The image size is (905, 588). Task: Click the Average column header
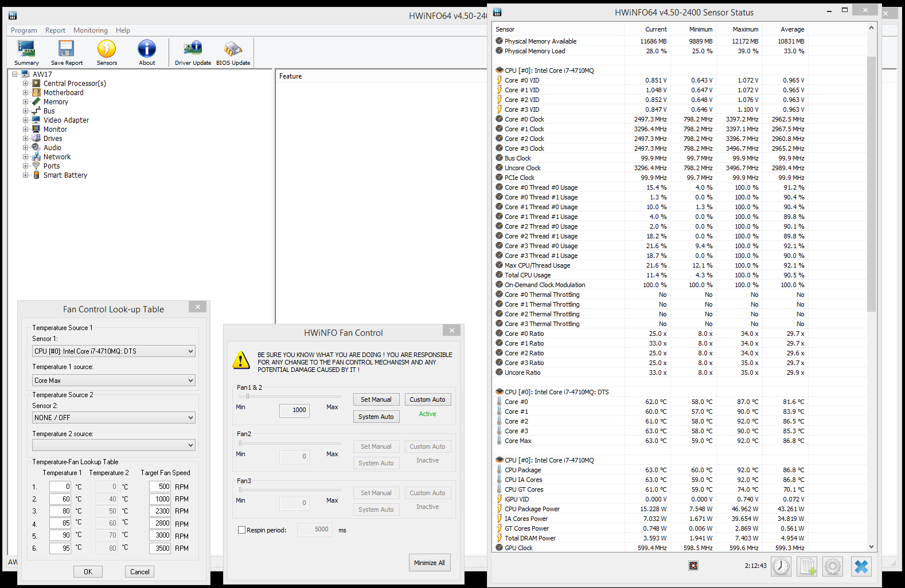[x=785, y=29]
